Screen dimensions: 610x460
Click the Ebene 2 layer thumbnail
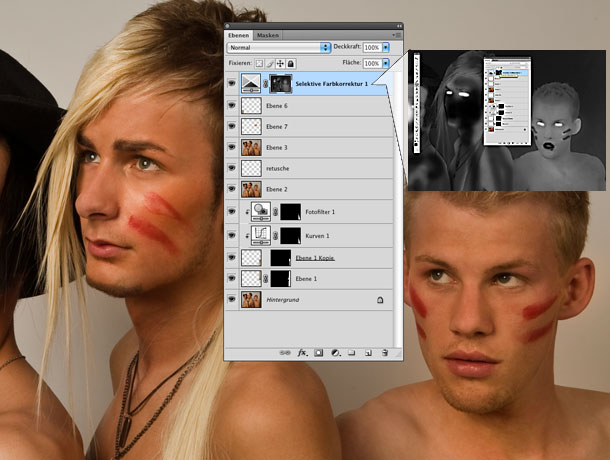tap(251, 189)
